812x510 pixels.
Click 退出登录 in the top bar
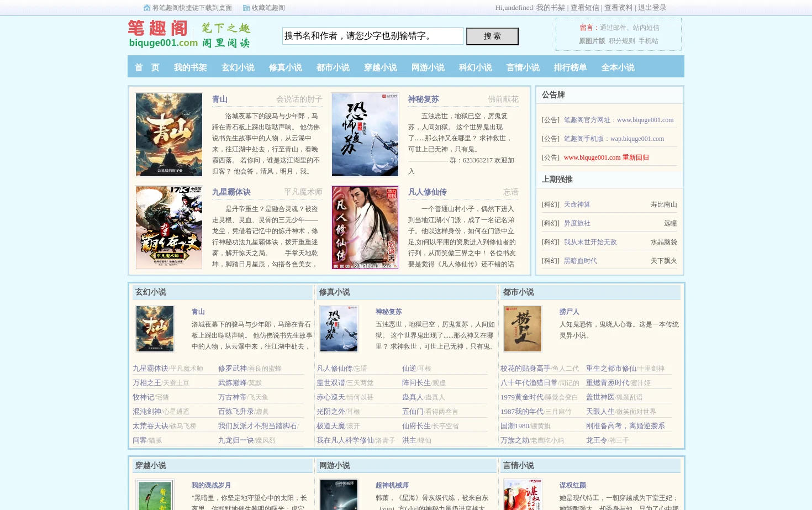point(652,8)
